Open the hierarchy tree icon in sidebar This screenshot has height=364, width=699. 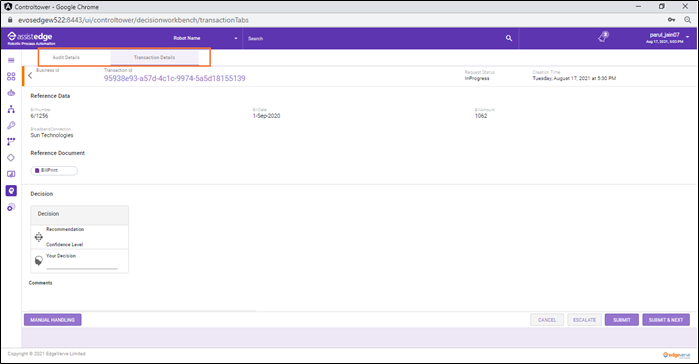point(11,109)
